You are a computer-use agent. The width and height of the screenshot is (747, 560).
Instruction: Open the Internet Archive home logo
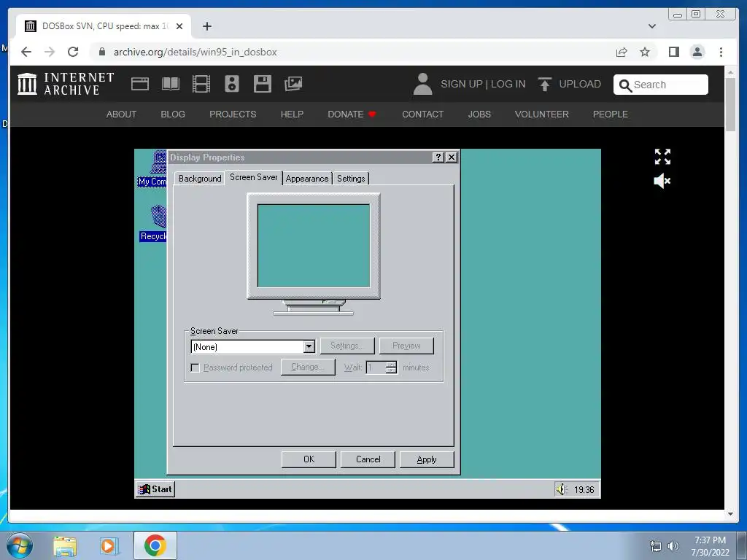(66, 84)
